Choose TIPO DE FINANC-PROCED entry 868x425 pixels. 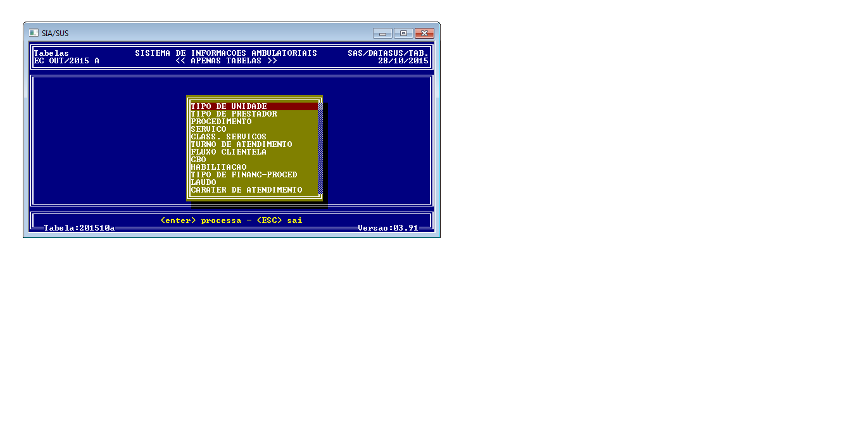click(244, 175)
